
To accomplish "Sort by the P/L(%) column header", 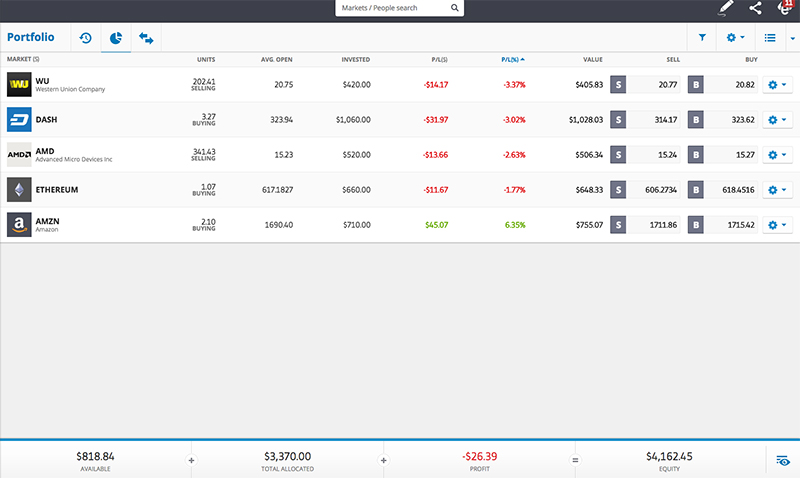I will (x=513, y=60).
